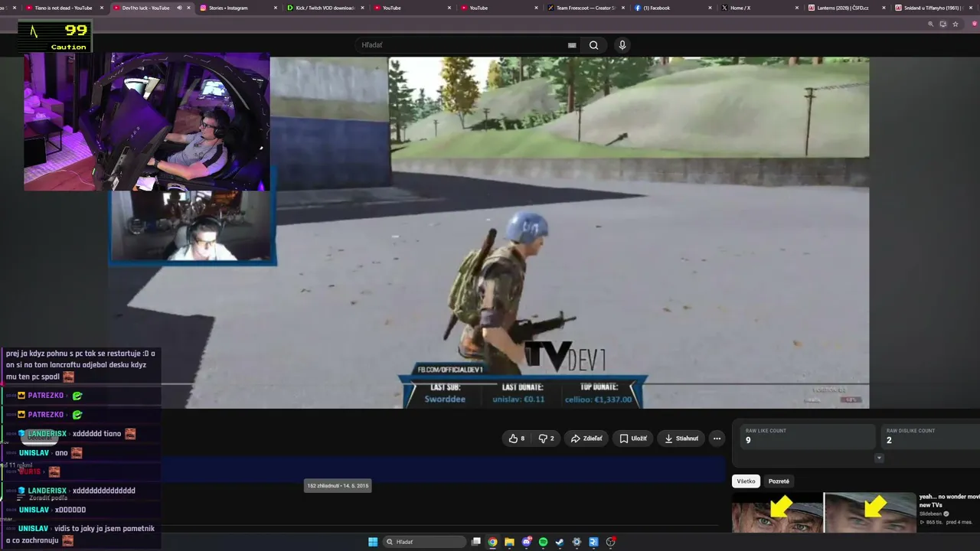Click the Uložiť save button
This screenshot has height=551, width=980.
tap(632, 439)
